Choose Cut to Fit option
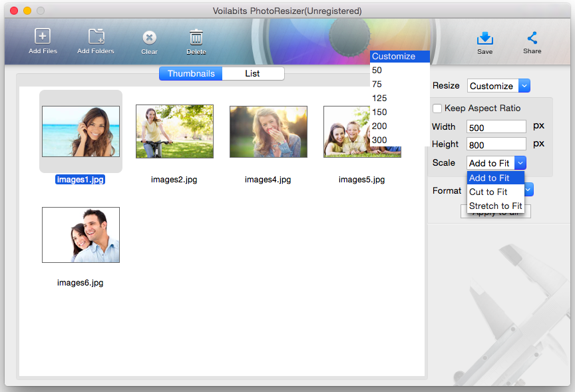This screenshot has height=392, width=575. [488, 192]
